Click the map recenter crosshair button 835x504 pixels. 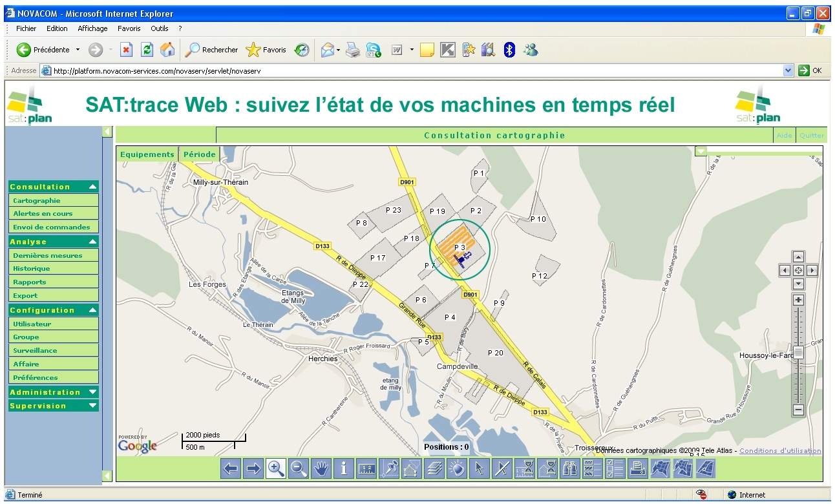point(798,270)
